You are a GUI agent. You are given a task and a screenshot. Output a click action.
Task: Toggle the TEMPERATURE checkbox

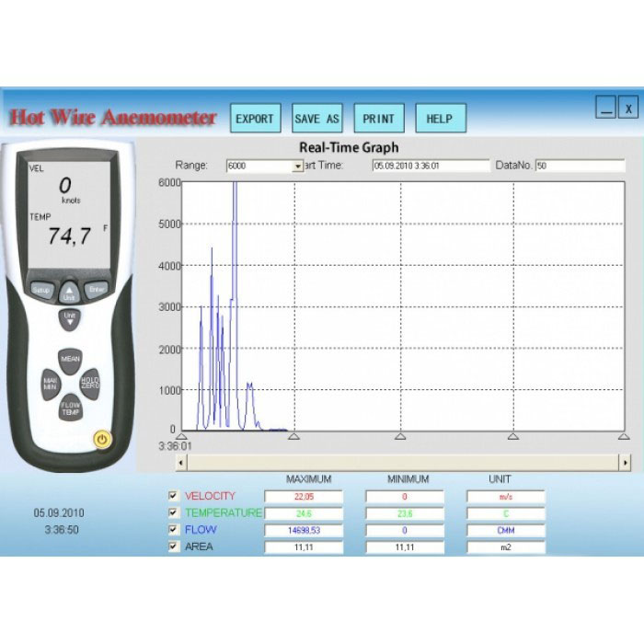[x=173, y=513]
